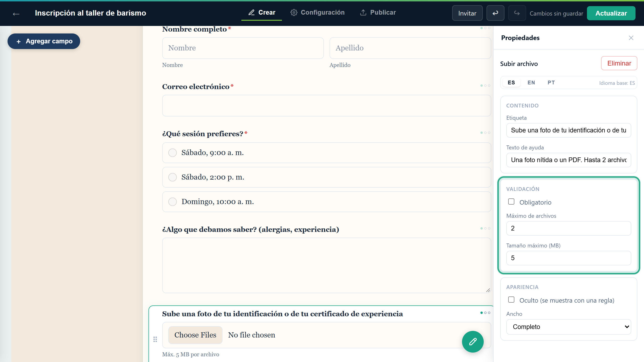Switch to the PT language tab

tap(551, 82)
